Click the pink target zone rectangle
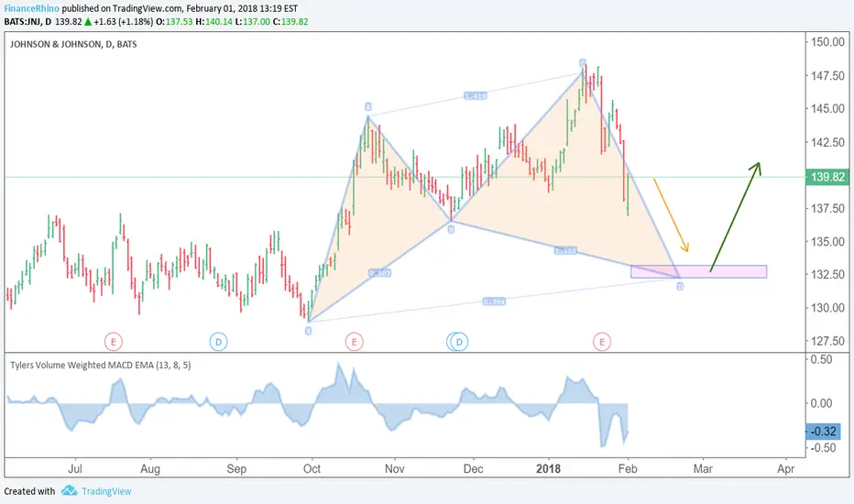This screenshot has width=854, height=504. pos(699,271)
